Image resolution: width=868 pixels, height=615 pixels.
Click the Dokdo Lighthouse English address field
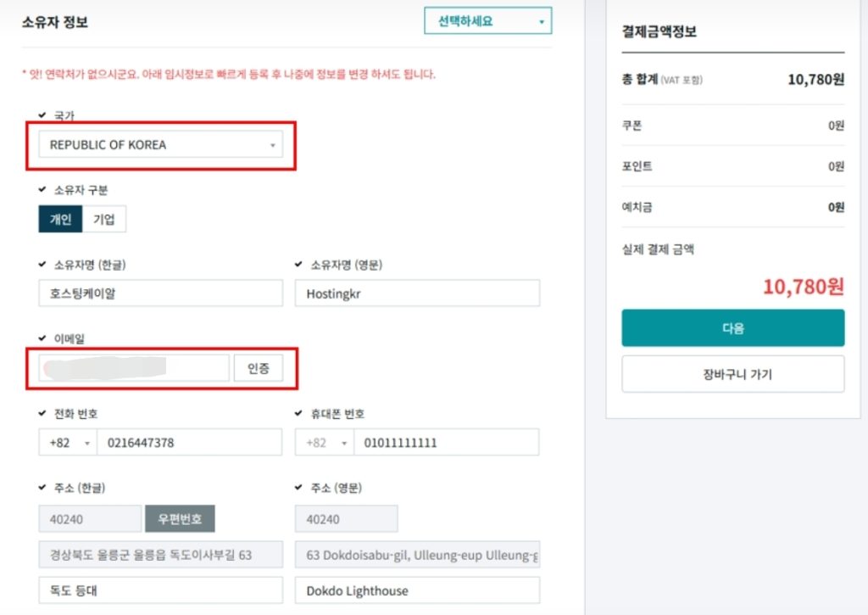point(417,590)
